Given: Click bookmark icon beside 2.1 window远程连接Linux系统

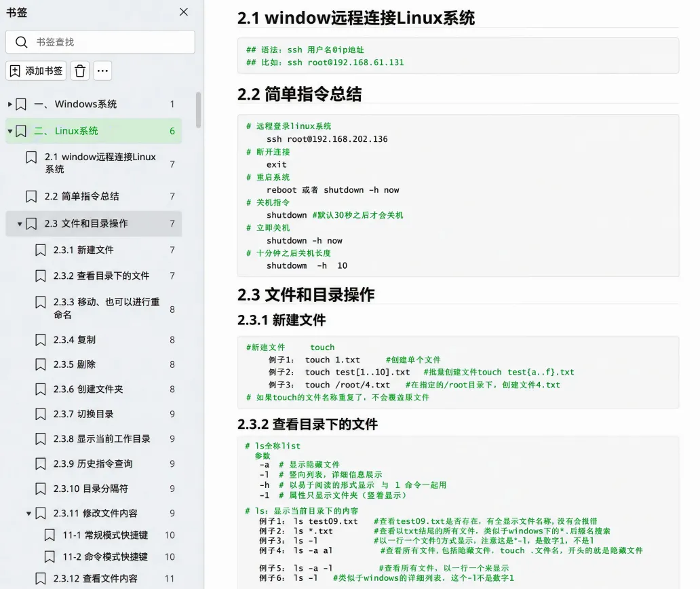Looking at the screenshot, I should point(31,157).
